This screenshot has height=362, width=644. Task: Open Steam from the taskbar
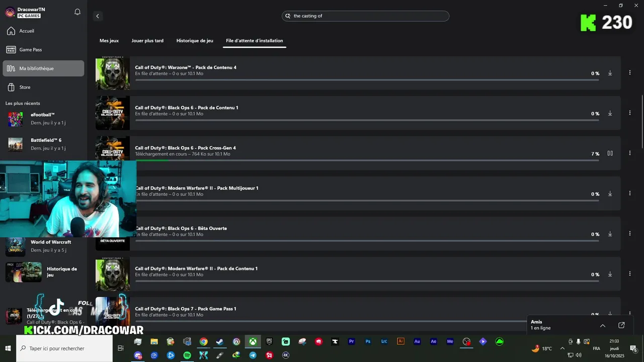click(220, 342)
